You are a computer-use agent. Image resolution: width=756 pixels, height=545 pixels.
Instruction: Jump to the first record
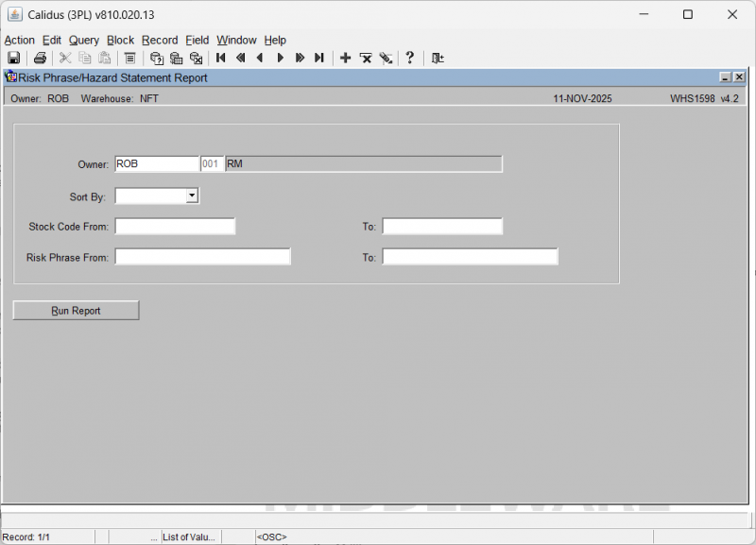(221, 59)
